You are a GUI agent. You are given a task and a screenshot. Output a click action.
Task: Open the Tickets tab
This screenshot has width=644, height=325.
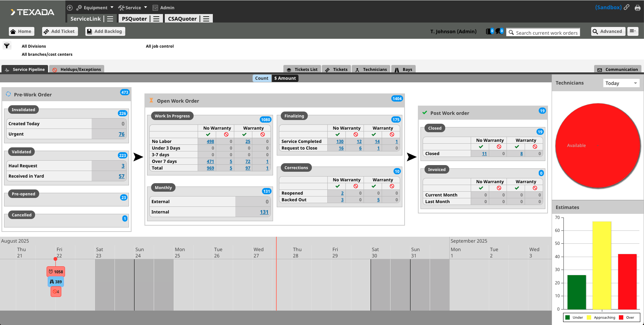point(336,69)
